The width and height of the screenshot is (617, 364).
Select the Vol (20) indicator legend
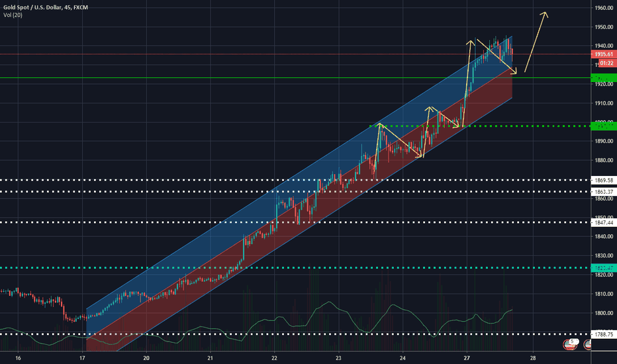13,15
